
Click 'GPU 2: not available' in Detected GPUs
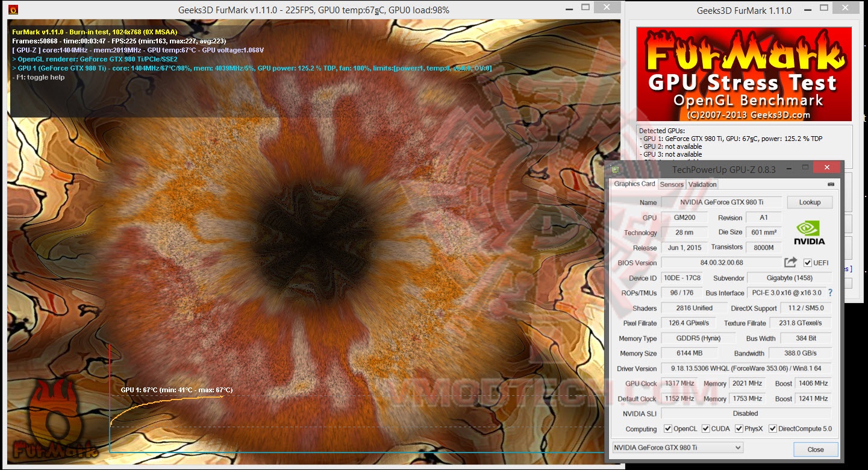(670, 146)
